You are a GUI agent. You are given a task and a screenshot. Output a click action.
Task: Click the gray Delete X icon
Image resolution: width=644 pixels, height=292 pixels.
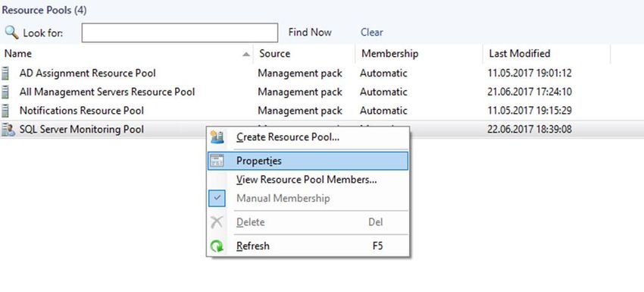click(217, 222)
